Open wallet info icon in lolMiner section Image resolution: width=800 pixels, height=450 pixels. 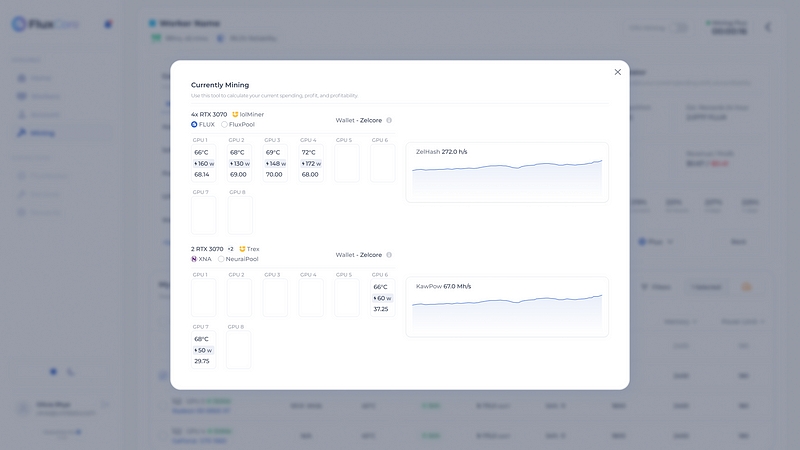(x=389, y=120)
